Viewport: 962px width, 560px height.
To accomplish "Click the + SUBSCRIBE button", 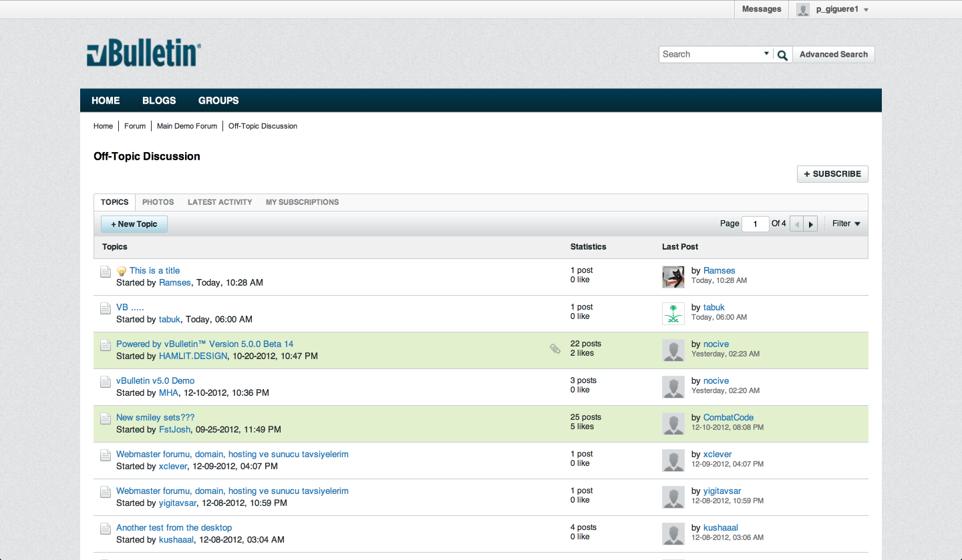I will click(x=832, y=174).
